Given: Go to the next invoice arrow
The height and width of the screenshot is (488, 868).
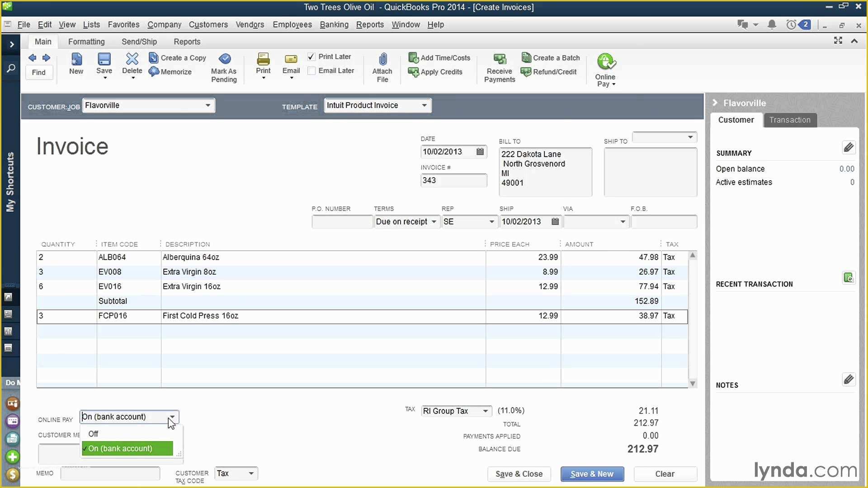Looking at the screenshot, I should pos(46,58).
